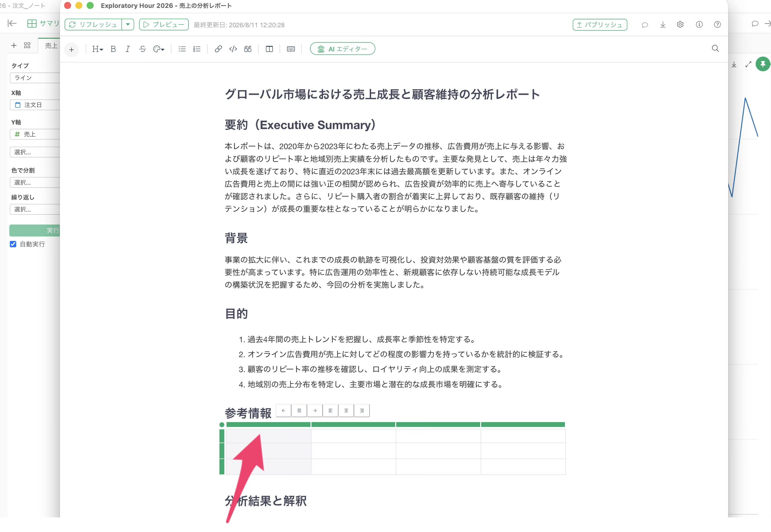
Task: Open note settings gear icon
Action: click(x=680, y=25)
